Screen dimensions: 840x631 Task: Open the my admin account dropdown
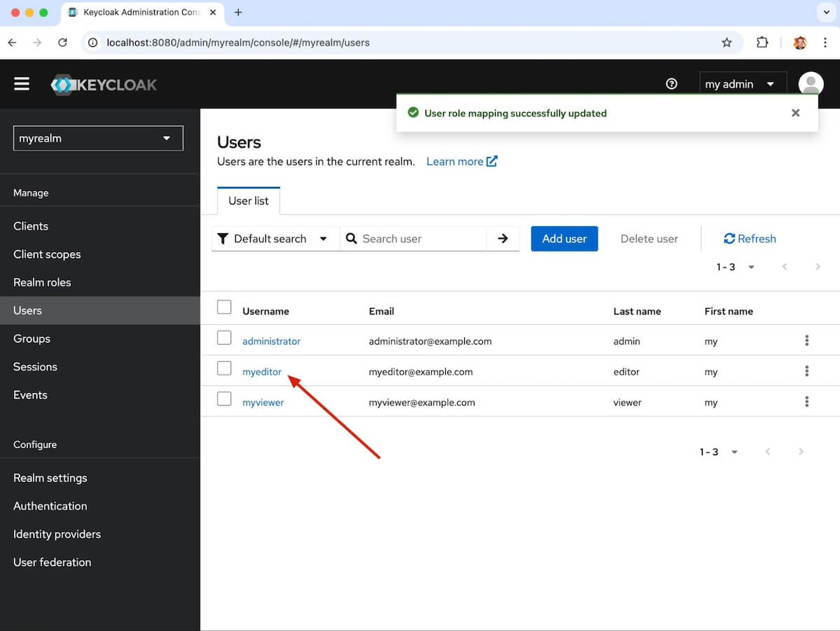742,84
